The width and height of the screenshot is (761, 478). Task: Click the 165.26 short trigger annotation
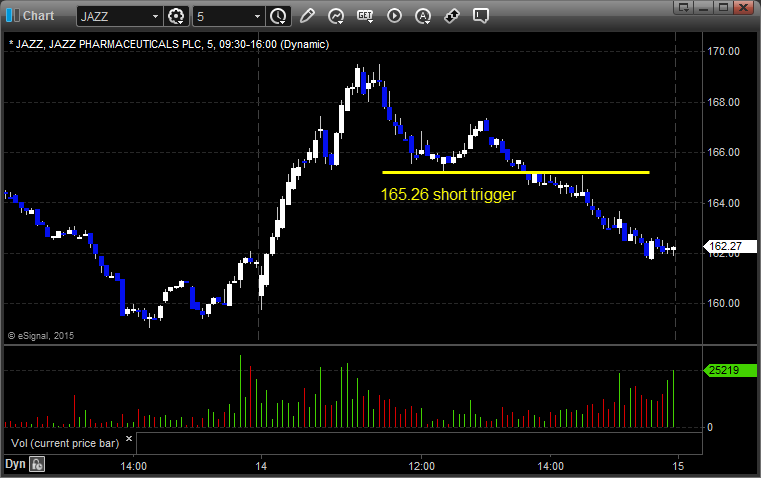tap(448, 194)
